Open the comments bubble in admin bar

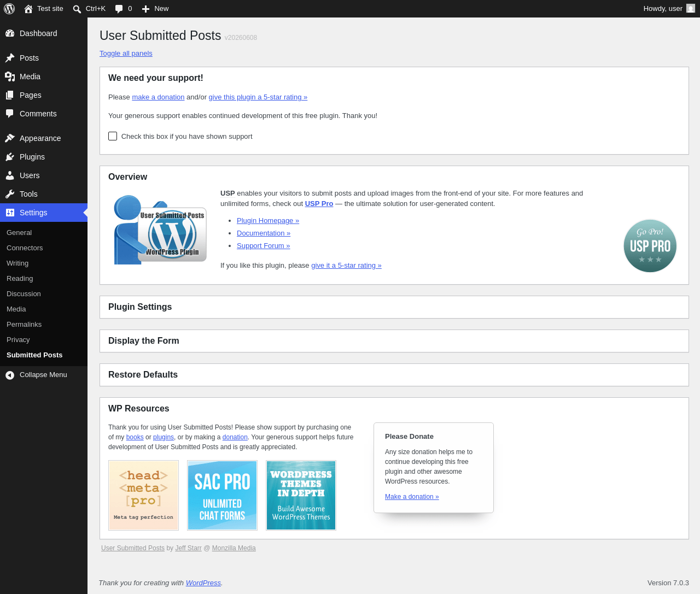pyautogui.click(x=119, y=9)
